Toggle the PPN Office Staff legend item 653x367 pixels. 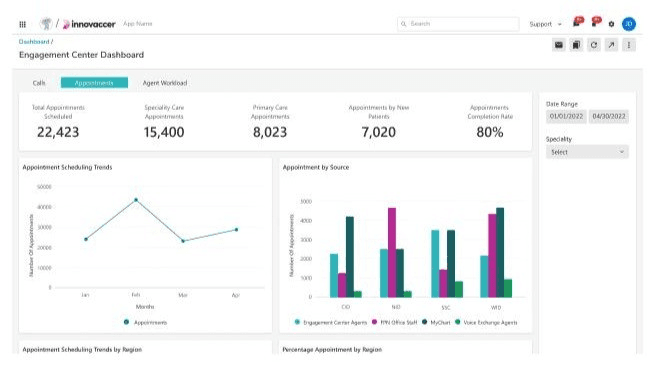tap(394, 322)
